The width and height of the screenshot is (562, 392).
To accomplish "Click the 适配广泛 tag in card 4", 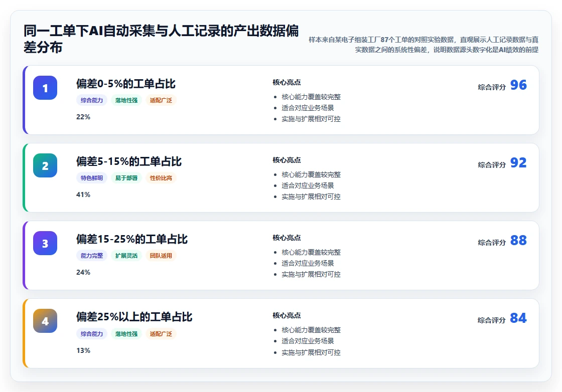I will (x=161, y=334).
